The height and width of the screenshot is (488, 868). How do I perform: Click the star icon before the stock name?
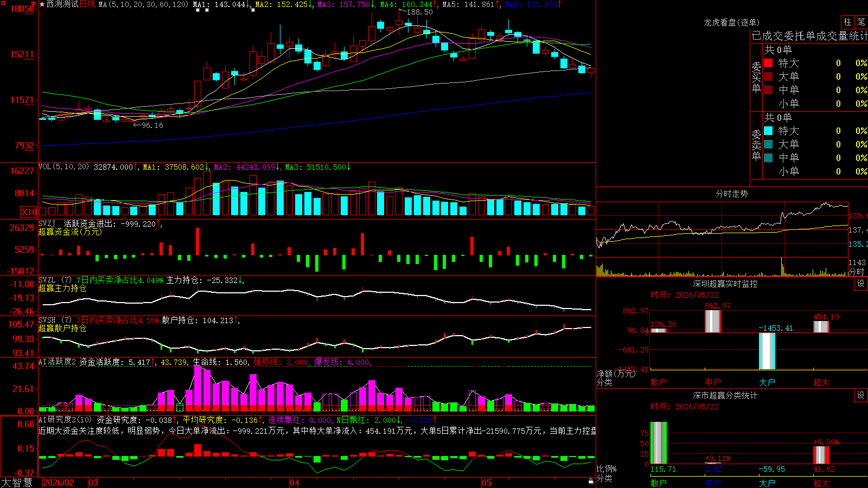click(x=42, y=4)
